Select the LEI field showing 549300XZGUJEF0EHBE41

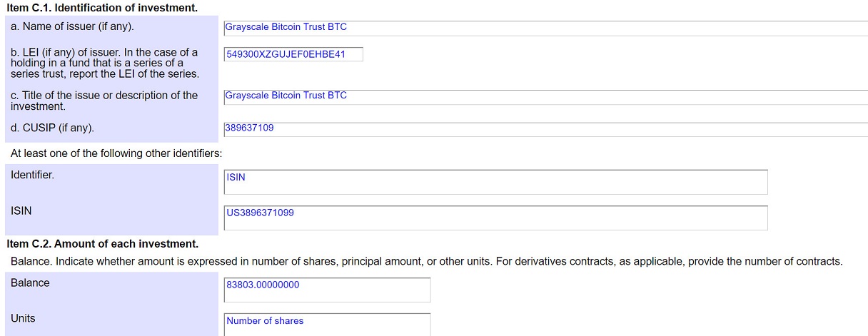pyautogui.click(x=293, y=54)
